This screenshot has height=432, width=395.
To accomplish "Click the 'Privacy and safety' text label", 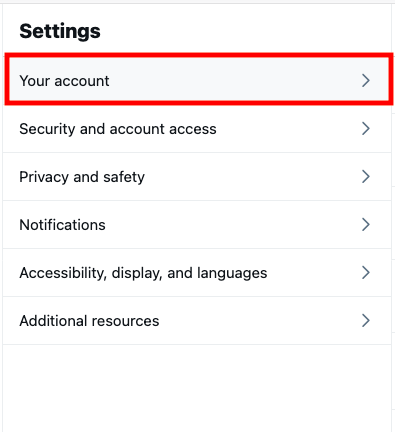I will [82, 177].
